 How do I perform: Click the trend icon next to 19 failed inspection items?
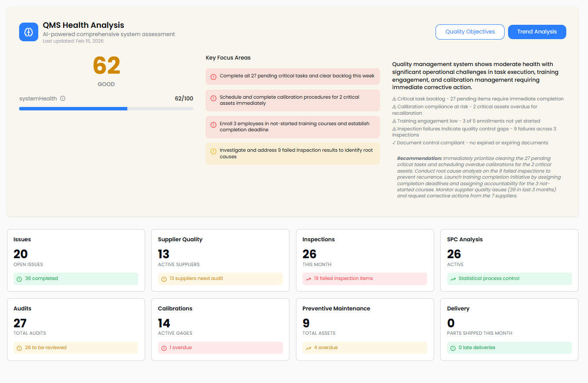click(x=308, y=279)
